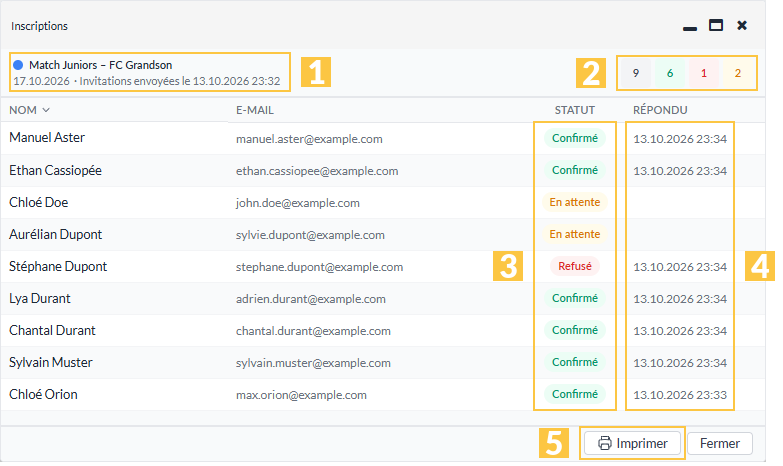This screenshot has width=783, height=466.
Task: Select the Match Juniors – FC Grandson title
Action: (100, 65)
